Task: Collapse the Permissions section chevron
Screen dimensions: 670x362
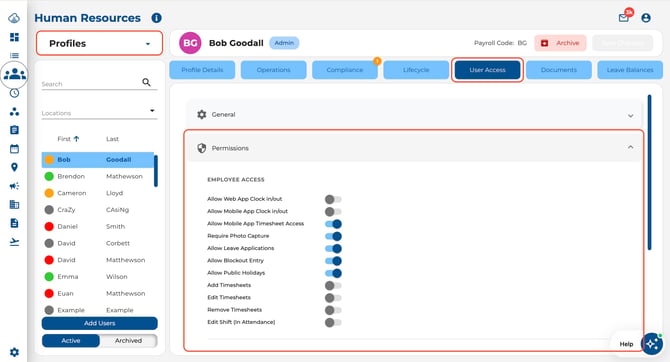Action: [x=630, y=147]
